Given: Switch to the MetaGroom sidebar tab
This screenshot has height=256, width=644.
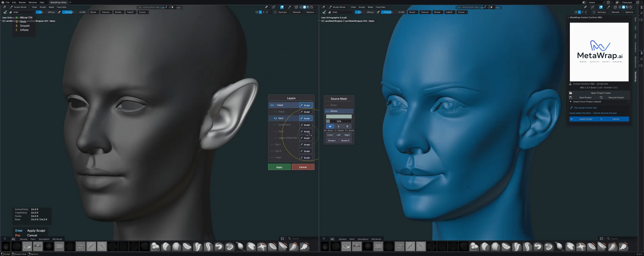Looking at the screenshot, I should click(x=635, y=62).
